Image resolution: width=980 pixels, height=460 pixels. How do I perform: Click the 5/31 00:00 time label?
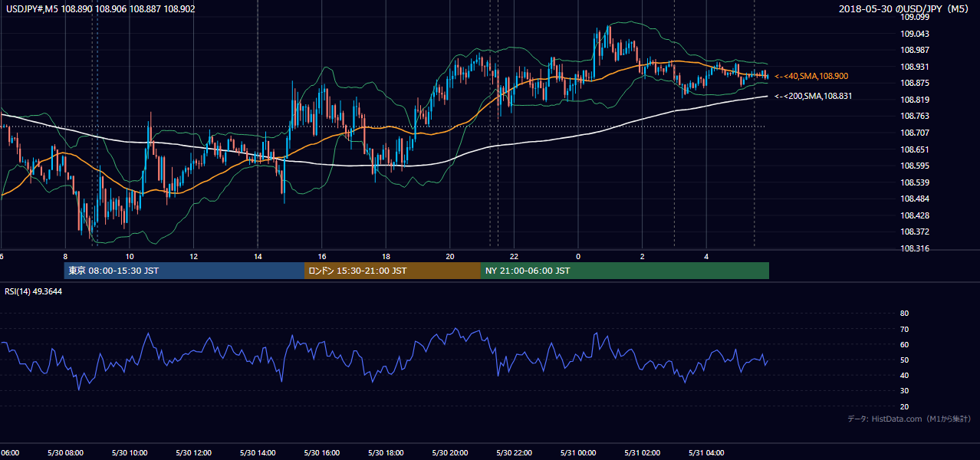click(578, 453)
